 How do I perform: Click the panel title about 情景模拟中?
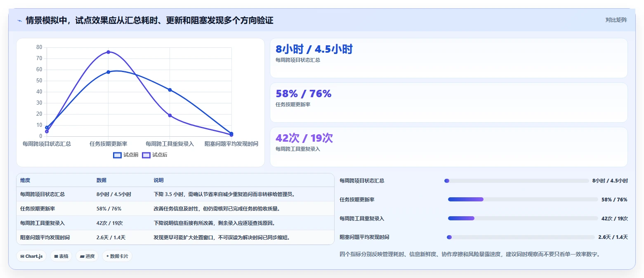(149, 20)
